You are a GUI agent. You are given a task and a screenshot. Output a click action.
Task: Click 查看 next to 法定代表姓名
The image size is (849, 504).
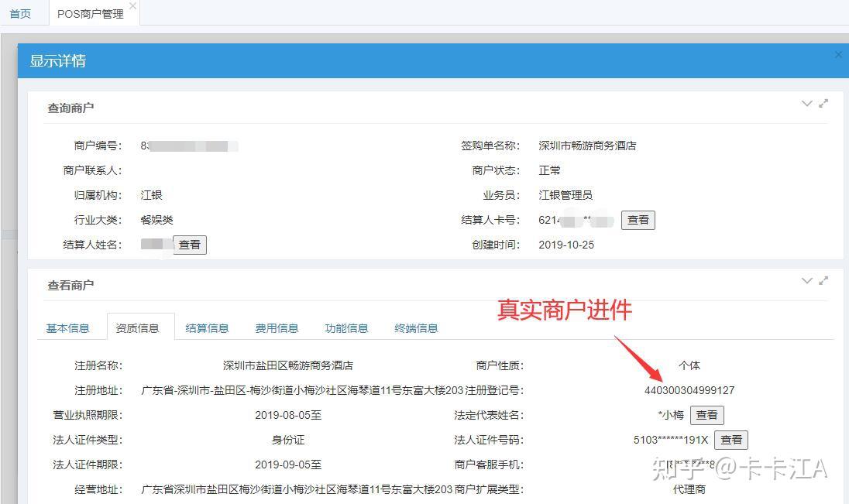tap(706, 415)
